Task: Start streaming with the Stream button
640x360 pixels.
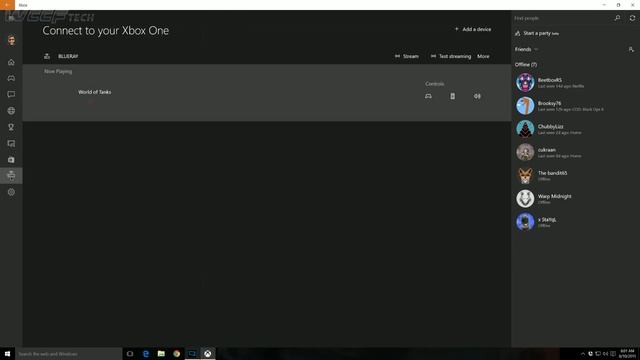Action: click(x=407, y=56)
